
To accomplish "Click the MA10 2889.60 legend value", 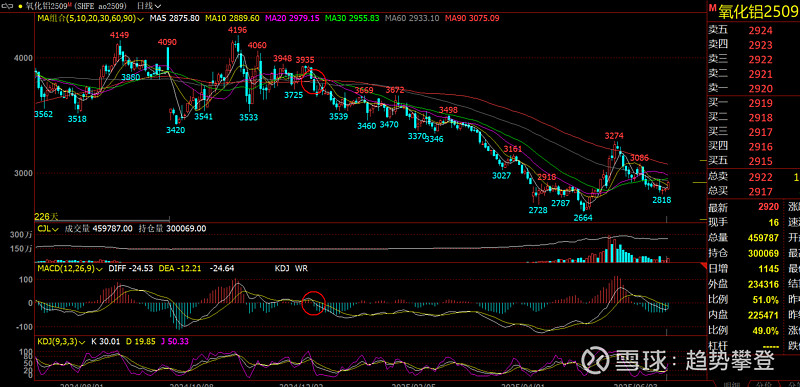I will click(x=232, y=18).
